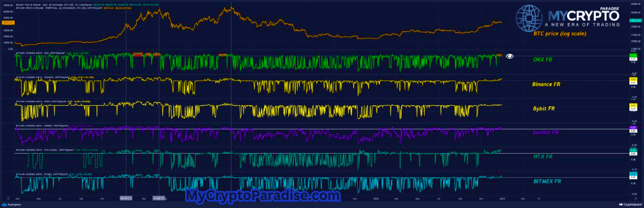Image resolution: width=644 pixels, height=208 pixels.
Task: Click the '13 Jun 21' highlighted date marker
Action: click(x=159, y=198)
